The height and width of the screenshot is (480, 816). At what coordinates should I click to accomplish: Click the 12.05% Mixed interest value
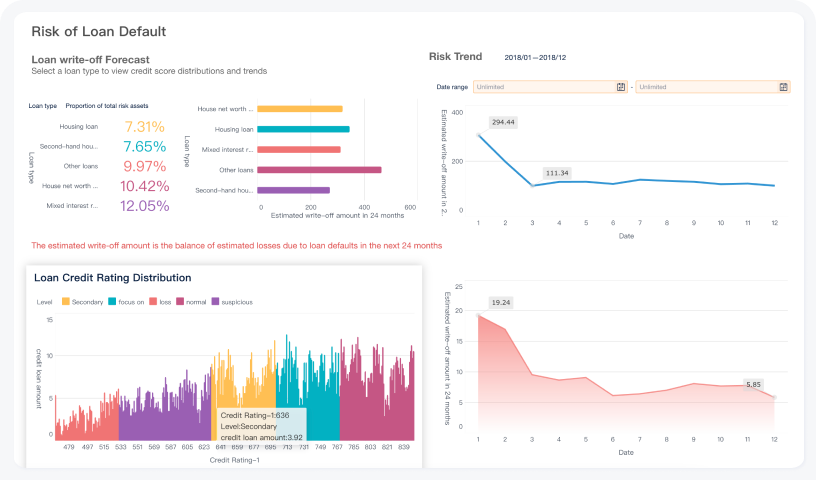click(x=144, y=206)
